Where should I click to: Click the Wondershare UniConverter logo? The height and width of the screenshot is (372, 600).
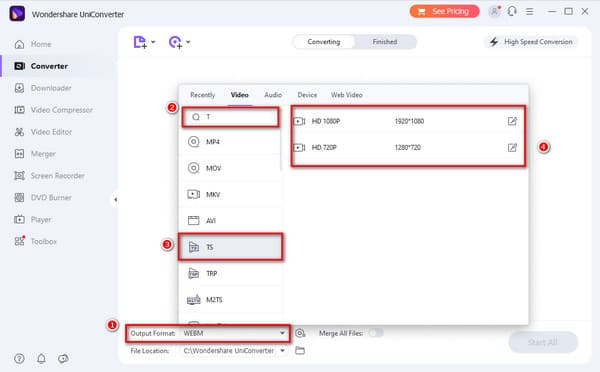click(17, 14)
